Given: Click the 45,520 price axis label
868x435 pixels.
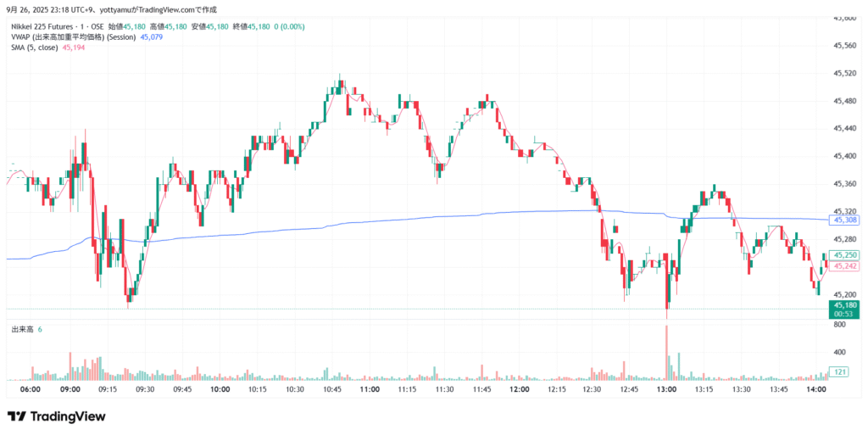Looking at the screenshot, I should click(x=846, y=74).
